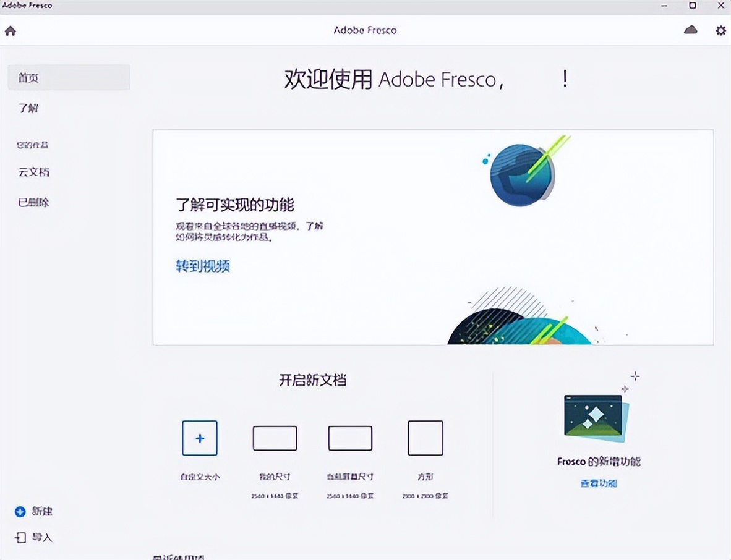Viewport: 731px width, 560px height.
Task: Click the 新建 plus icon in the sidebar
Action: pos(19,512)
